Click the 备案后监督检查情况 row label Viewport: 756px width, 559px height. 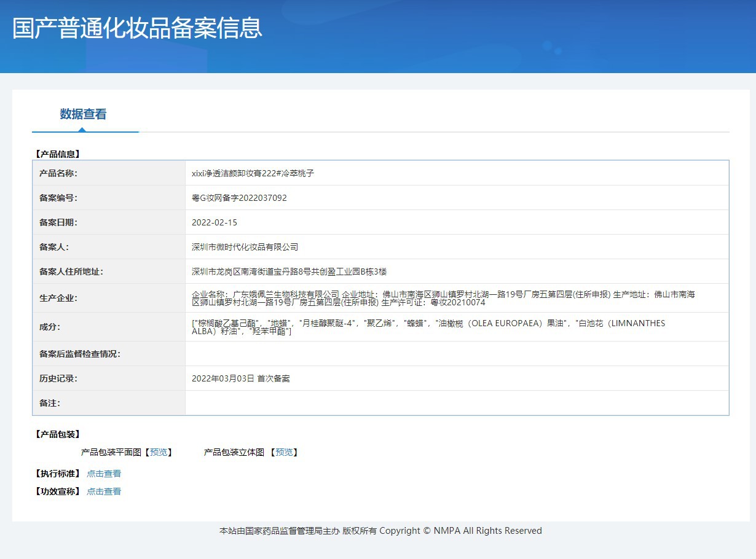(x=82, y=353)
